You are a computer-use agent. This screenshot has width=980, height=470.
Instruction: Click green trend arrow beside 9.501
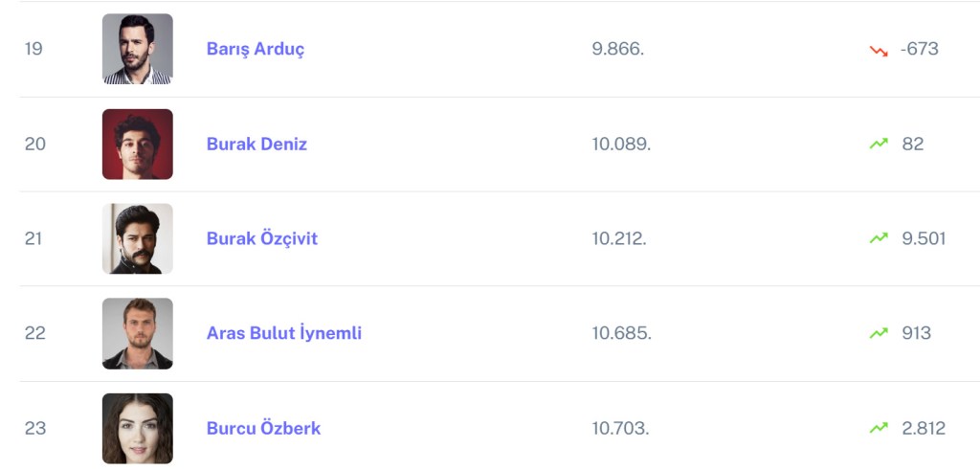point(879,238)
